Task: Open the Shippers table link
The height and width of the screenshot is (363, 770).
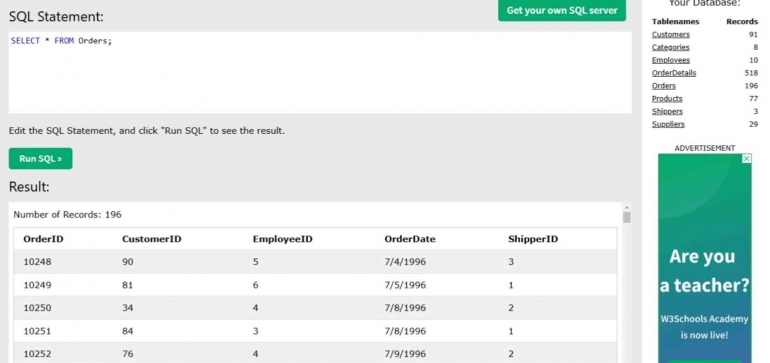Action: coord(667,111)
